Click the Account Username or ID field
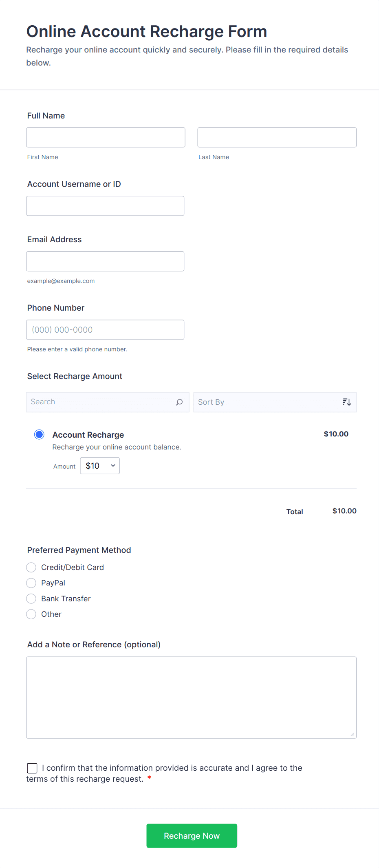This screenshot has height=868, width=379. point(105,206)
